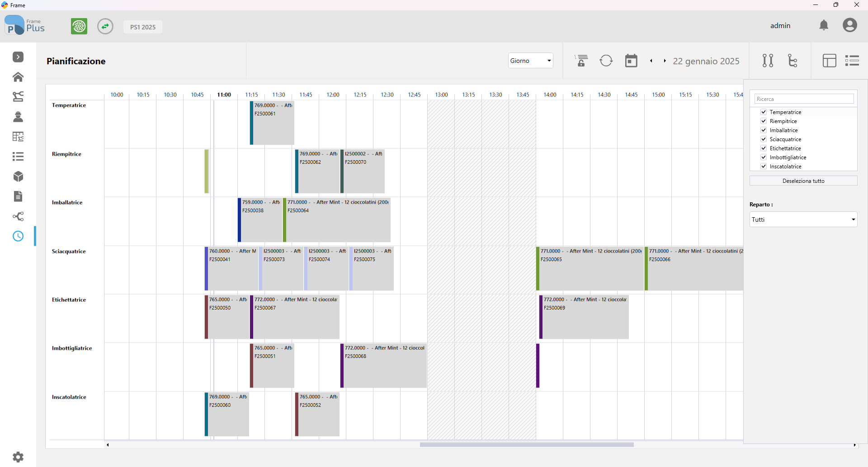
Task: Open the calendar date picker icon
Action: click(631, 61)
